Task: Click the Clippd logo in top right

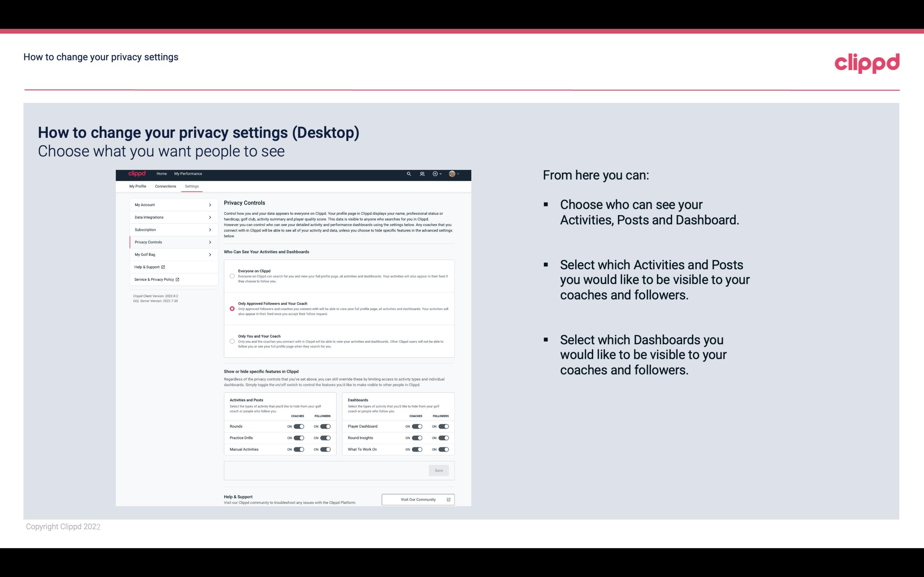Action: point(867,62)
